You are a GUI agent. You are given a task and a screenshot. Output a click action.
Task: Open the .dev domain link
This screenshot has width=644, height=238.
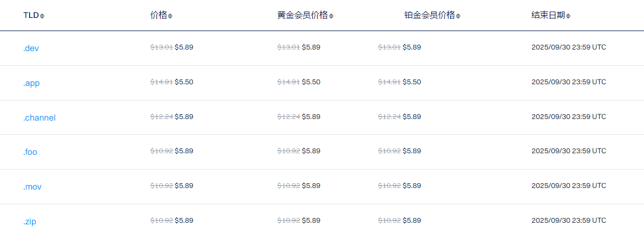click(31, 48)
